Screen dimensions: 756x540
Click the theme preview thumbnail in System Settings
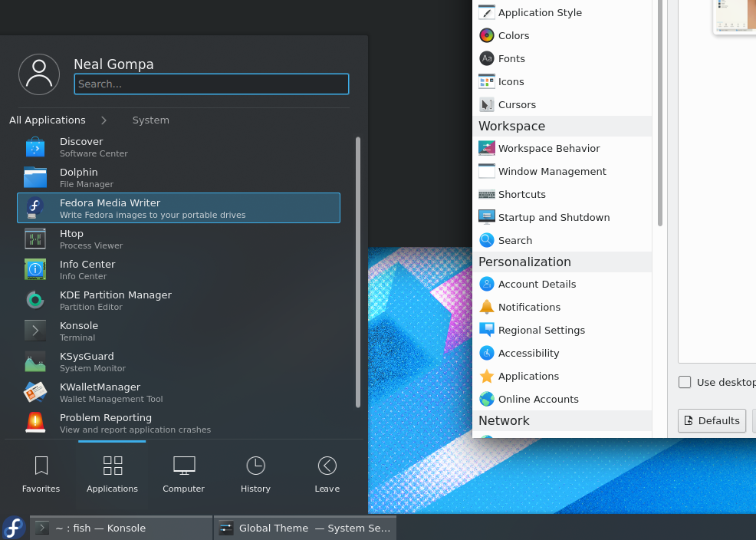(734, 17)
